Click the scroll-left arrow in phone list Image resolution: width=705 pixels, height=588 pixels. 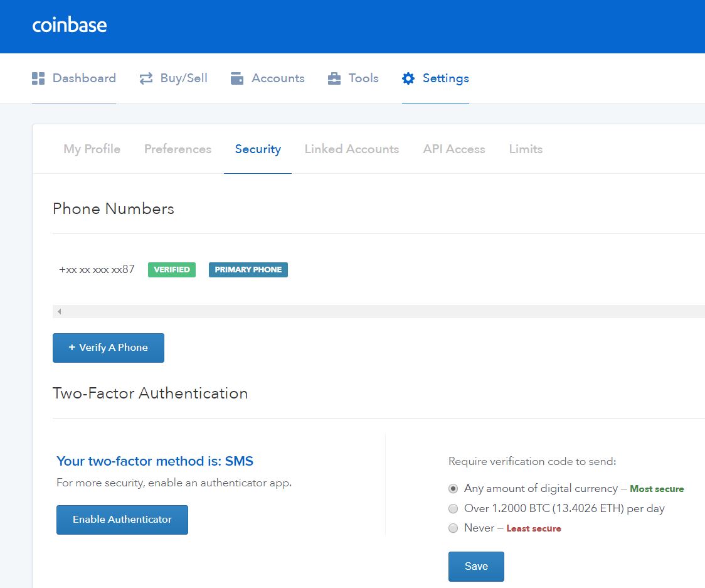[60, 311]
